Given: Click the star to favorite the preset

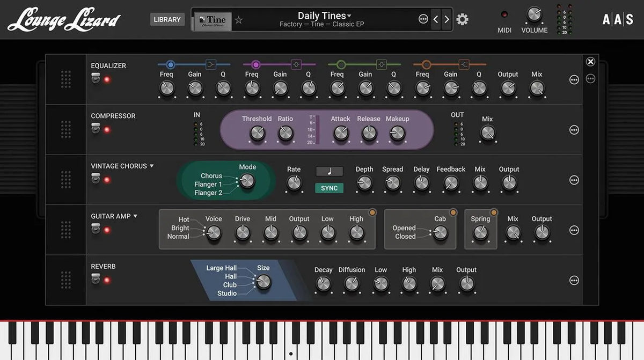Looking at the screenshot, I should (x=238, y=20).
